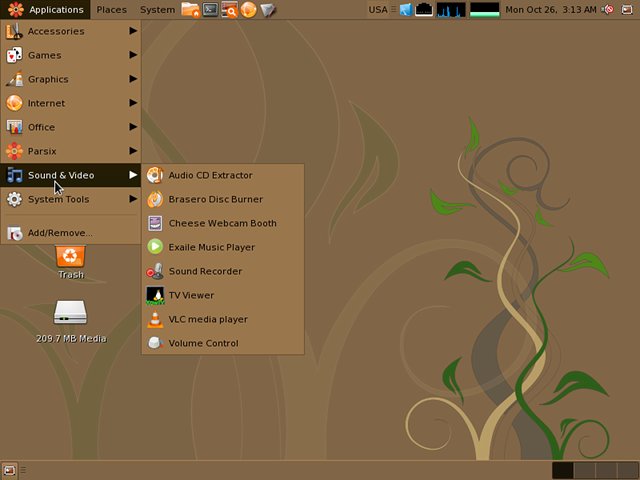Click the Games playing cards icon
Image resolution: width=640 pixels, height=480 pixels.
pos(14,55)
